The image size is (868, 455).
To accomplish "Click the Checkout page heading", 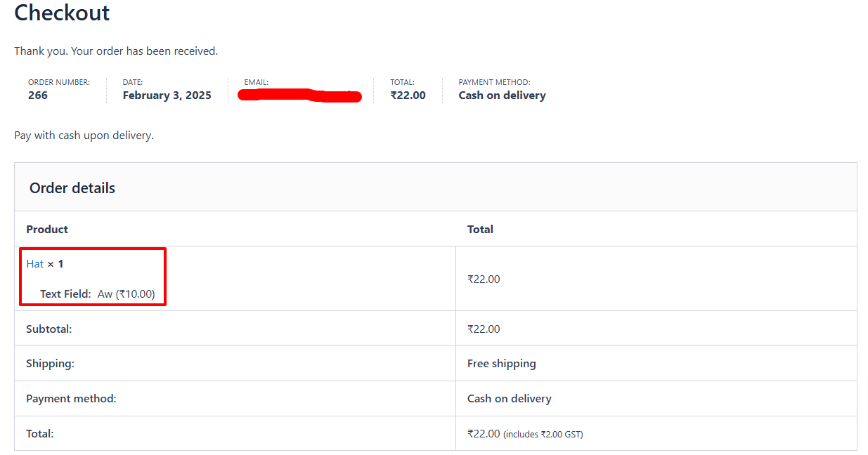I will 62,13.
